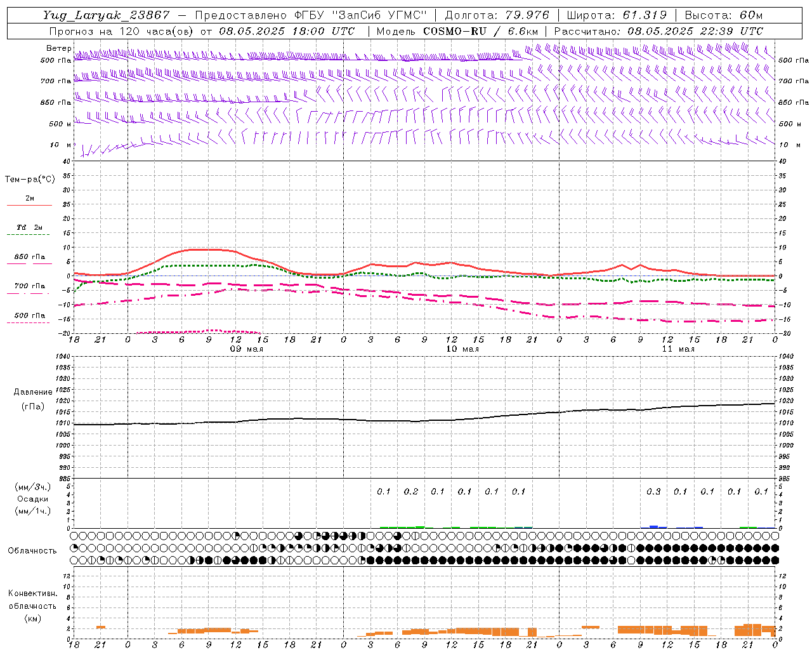
Task: Select the provider text ФГБУ "ЗапСиб УГМС"
Action: point(362,15)
